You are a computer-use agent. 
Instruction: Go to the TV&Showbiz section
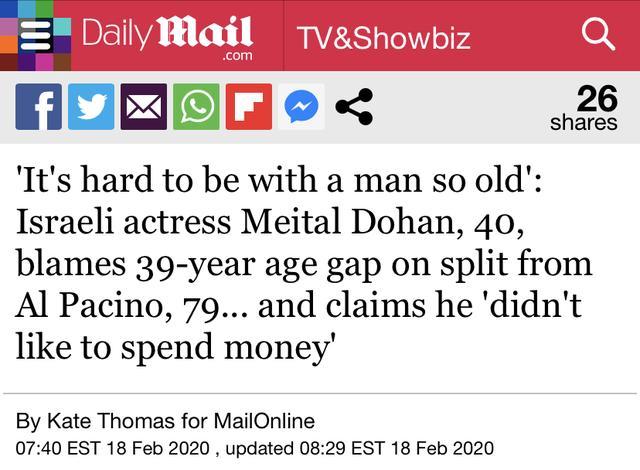[383, 38]
